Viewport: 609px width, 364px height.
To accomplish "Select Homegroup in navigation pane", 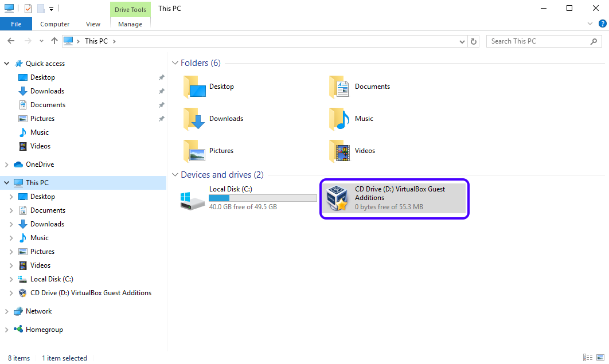I will (x=44, y=330).
